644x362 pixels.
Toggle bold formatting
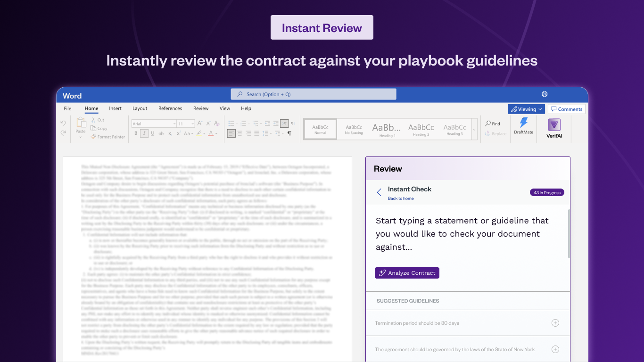click(x=136, y=133)
